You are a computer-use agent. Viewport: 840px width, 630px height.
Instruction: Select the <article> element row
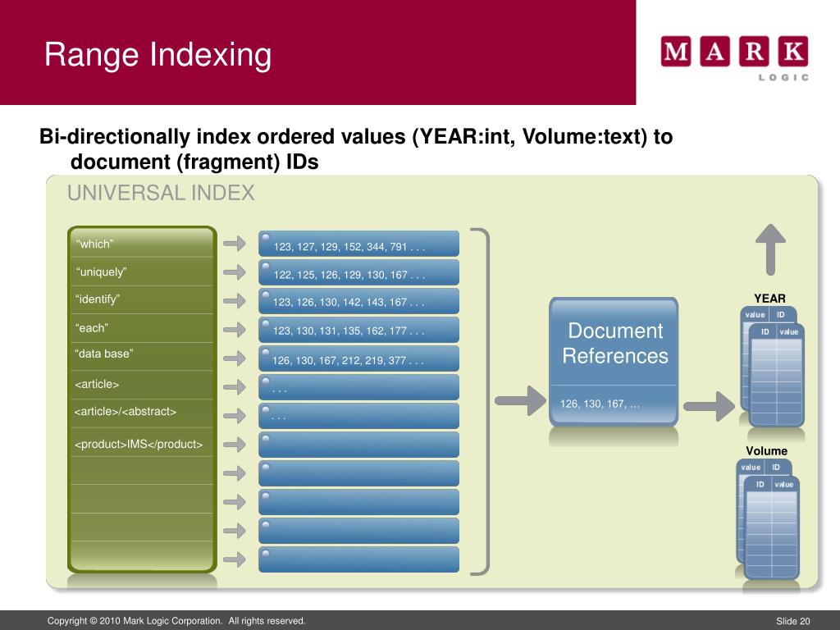(142, 385)
